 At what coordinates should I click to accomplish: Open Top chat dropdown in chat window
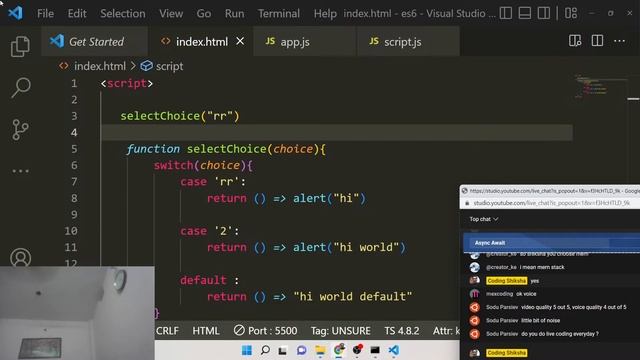point(484,219)
